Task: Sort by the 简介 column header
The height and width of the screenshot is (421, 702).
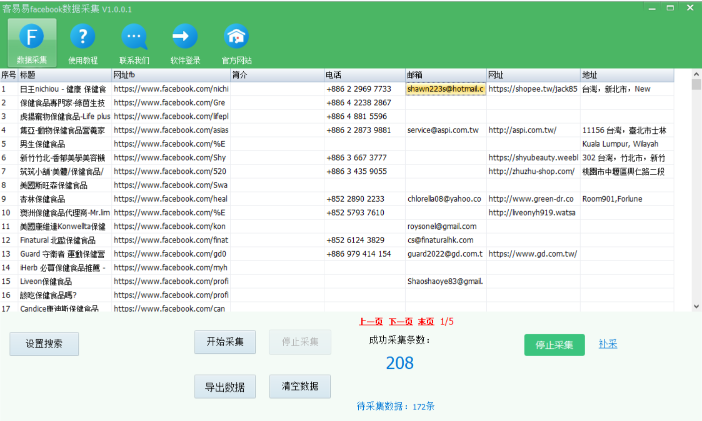Action: [277, 75]
